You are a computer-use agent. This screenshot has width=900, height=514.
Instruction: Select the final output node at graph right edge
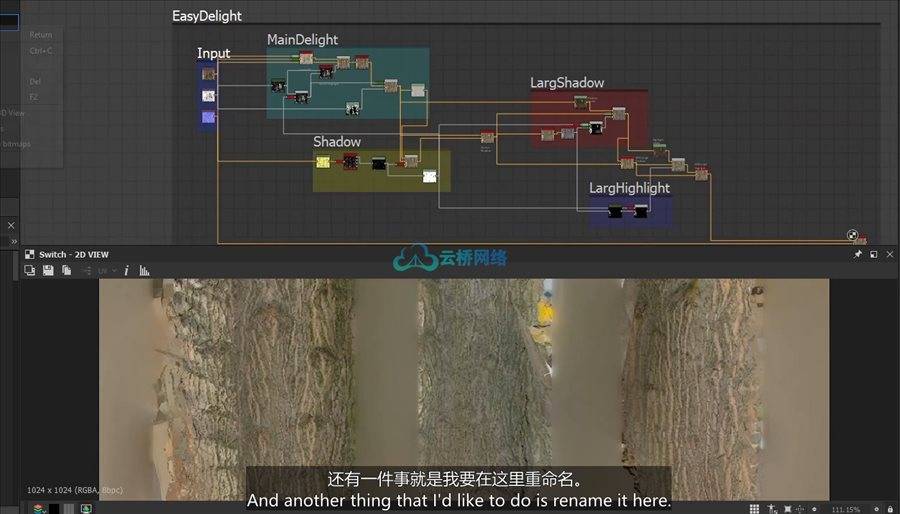[x=860, y=240]
